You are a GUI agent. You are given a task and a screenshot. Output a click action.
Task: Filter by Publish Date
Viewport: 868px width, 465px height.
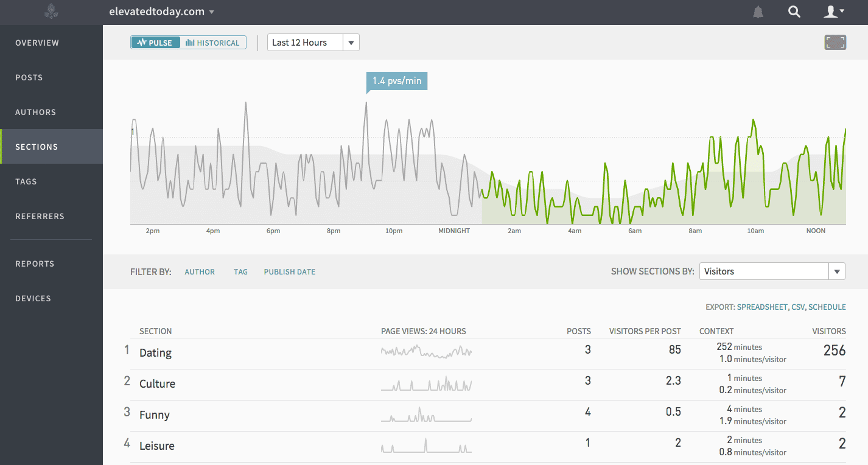290,272
